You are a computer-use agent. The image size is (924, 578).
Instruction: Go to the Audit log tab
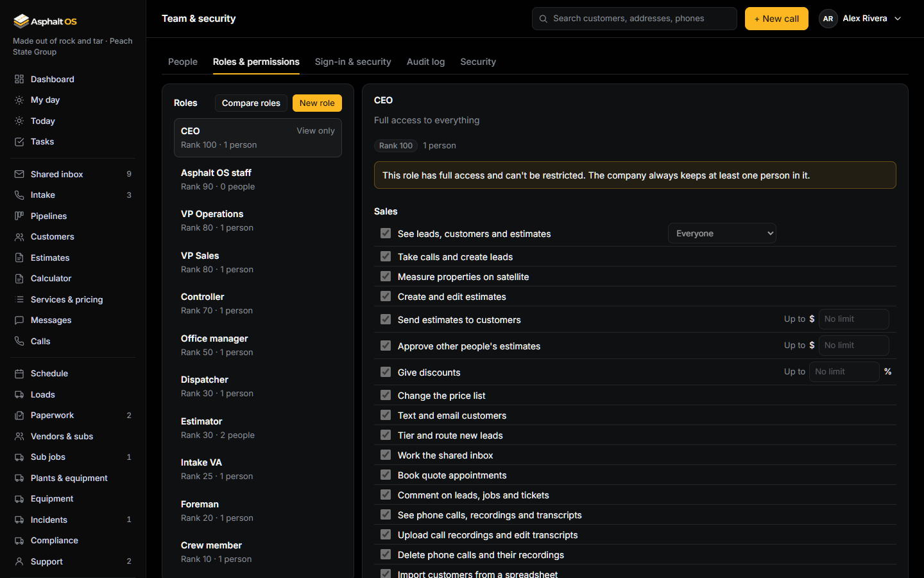tap(425, 62)
